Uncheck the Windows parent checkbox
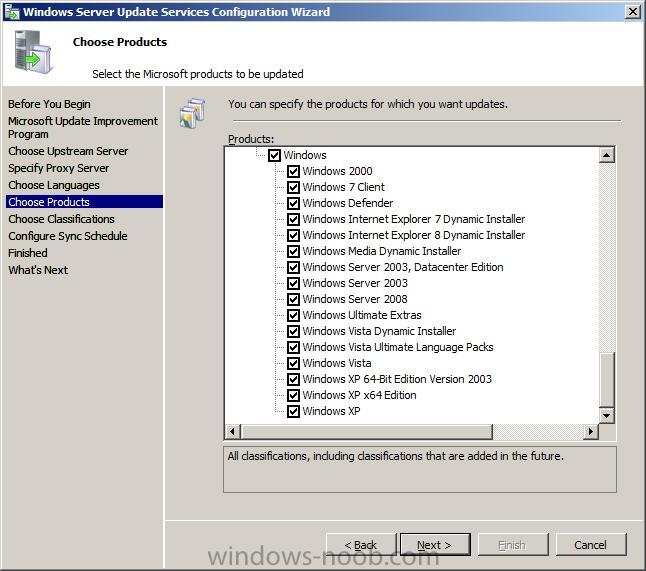The image size is (646, 571). (x=274, y=155)
